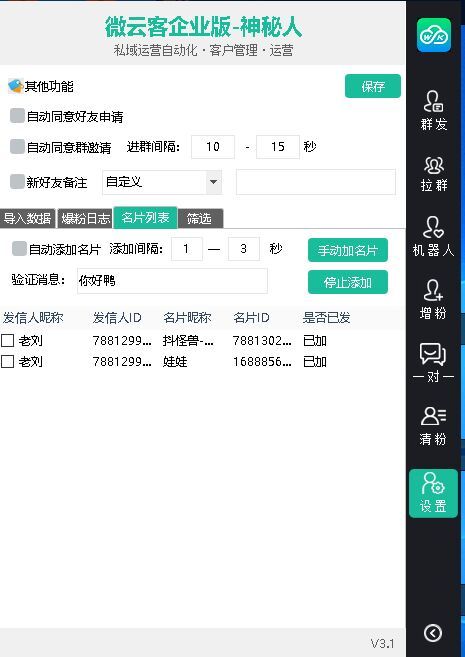Click the 进群间隔 minimum field showing 10
Image resolution: width=465 pixels, height=657 pixels.
[213, 147]
